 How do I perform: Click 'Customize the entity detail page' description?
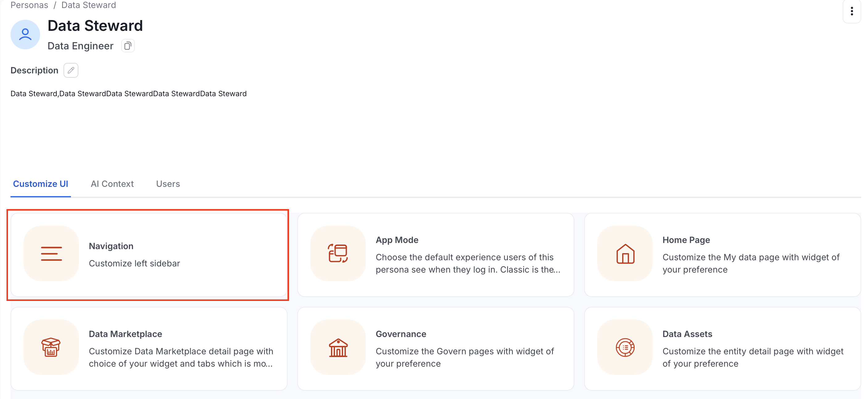click(x=753, y=357)
